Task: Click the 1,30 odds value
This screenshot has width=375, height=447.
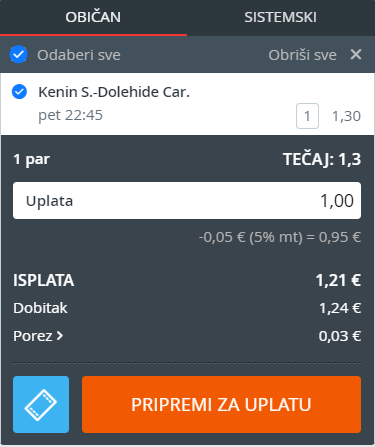Action: (346, 116)
